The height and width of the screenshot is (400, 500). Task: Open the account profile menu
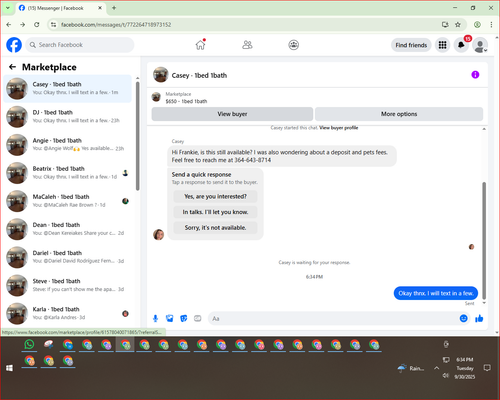pyautogui.click(x=480, y=45)
